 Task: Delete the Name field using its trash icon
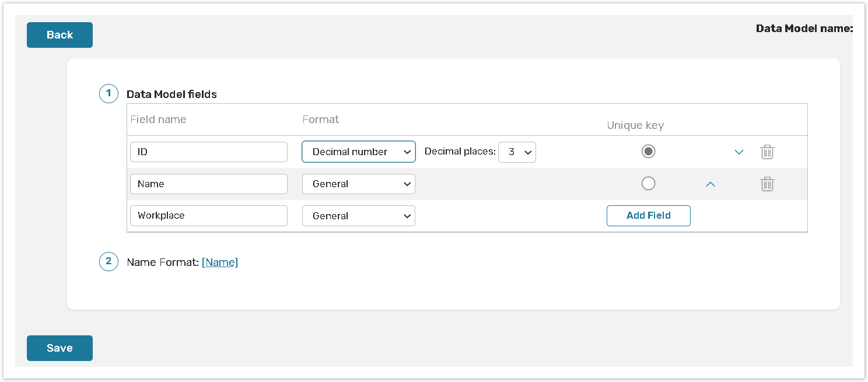click(x=767, y=184)
